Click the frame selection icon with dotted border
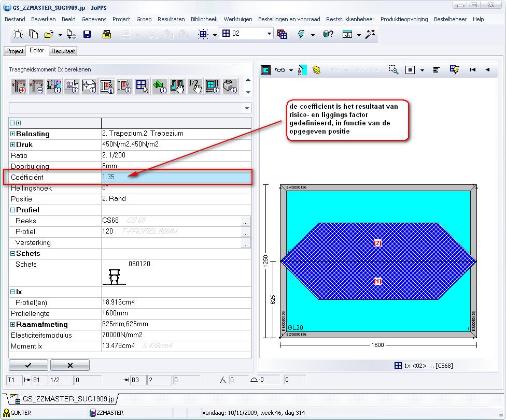Image resolution: width=506 pixels, height=420 pixels. (x=203, y=34)
